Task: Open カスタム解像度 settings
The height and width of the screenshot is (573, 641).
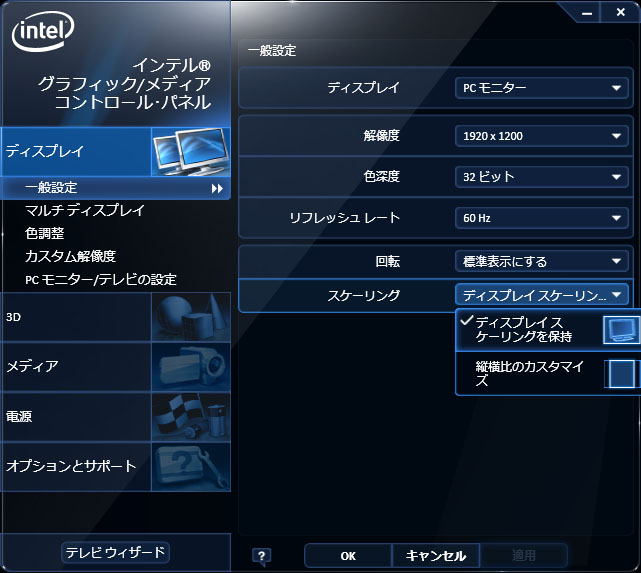Action: click(x=70, y=256)
